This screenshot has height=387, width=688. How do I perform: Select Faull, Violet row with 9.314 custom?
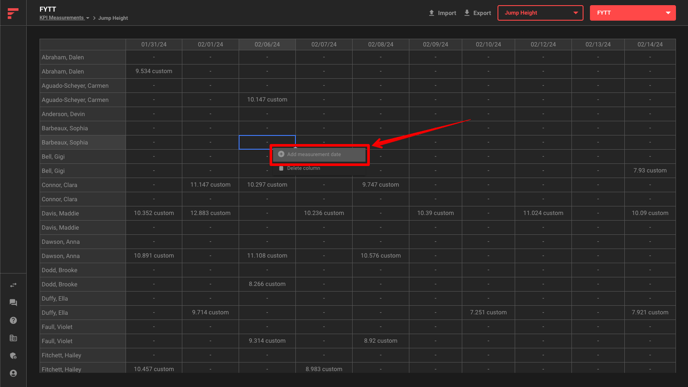tap(82, 341)
